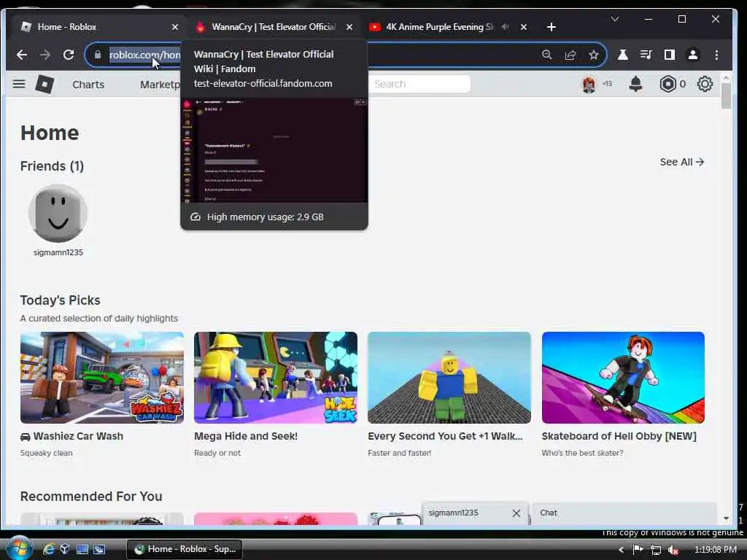Launch Internet Explorer from quick launch
This screenshot has height=560, width=747.
[x=49, y=549]
